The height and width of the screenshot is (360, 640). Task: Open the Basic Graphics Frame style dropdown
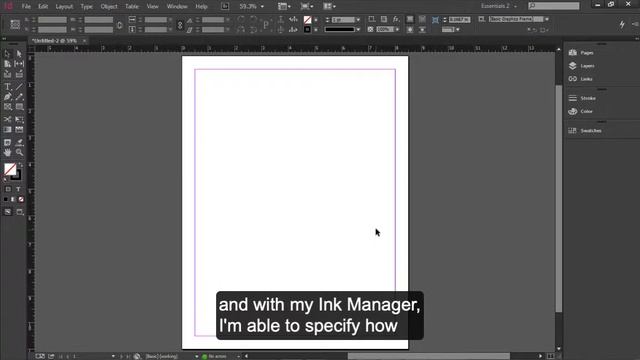pos(547,19)
